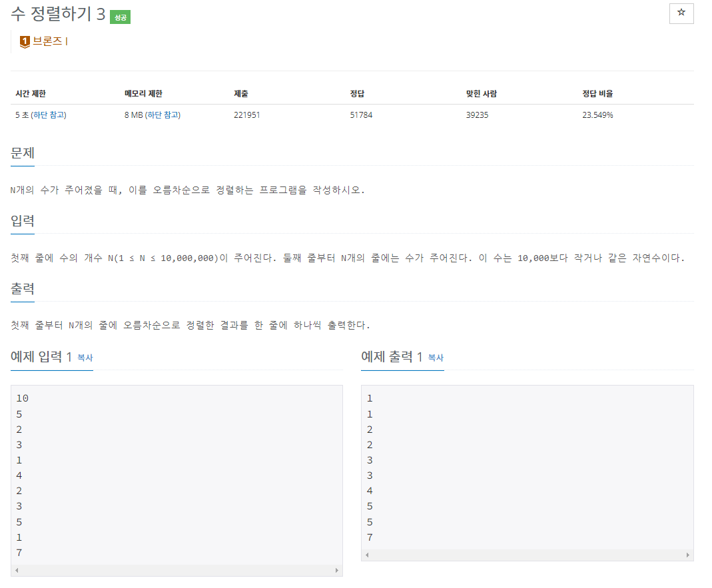
Task: Click the right scroll arrow under sample input
Action: click(338, 570)
